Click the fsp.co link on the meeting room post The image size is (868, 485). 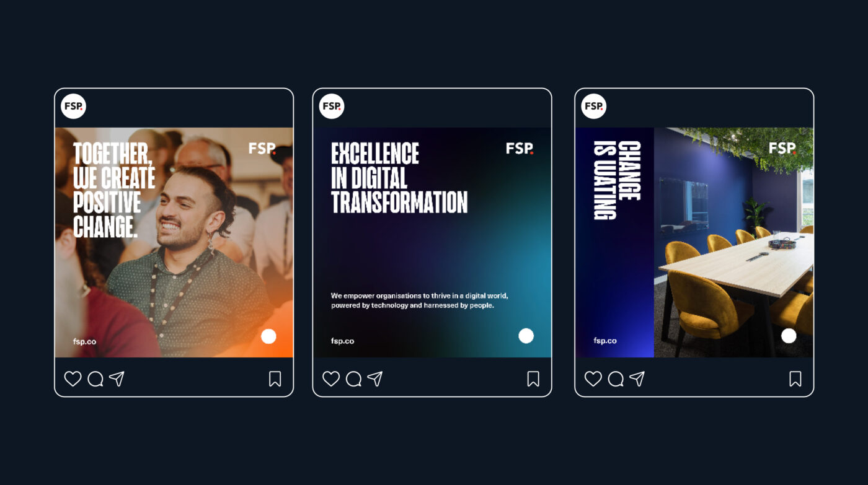pyautogui.click(x=605, y=341)
